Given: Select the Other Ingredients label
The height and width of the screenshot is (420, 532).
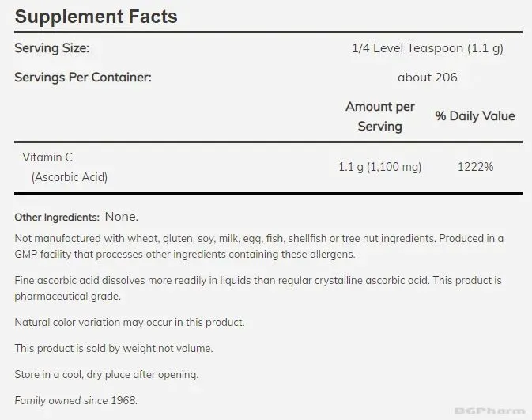Looking at the screenshot, I should (57, 218).
